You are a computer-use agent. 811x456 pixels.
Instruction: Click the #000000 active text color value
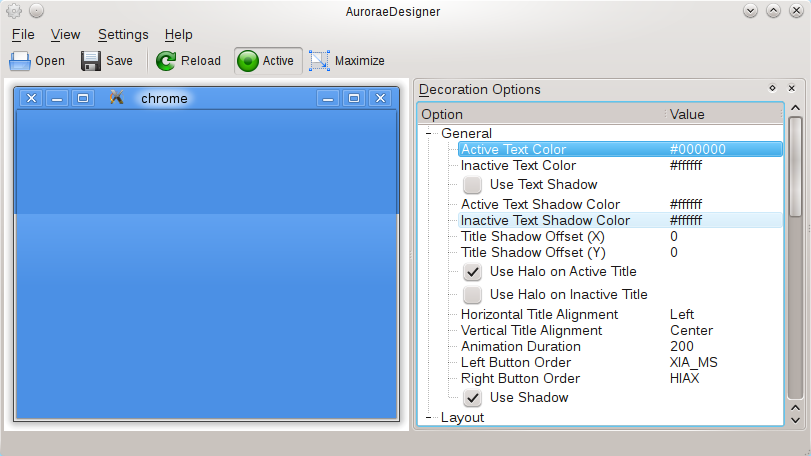698,149
